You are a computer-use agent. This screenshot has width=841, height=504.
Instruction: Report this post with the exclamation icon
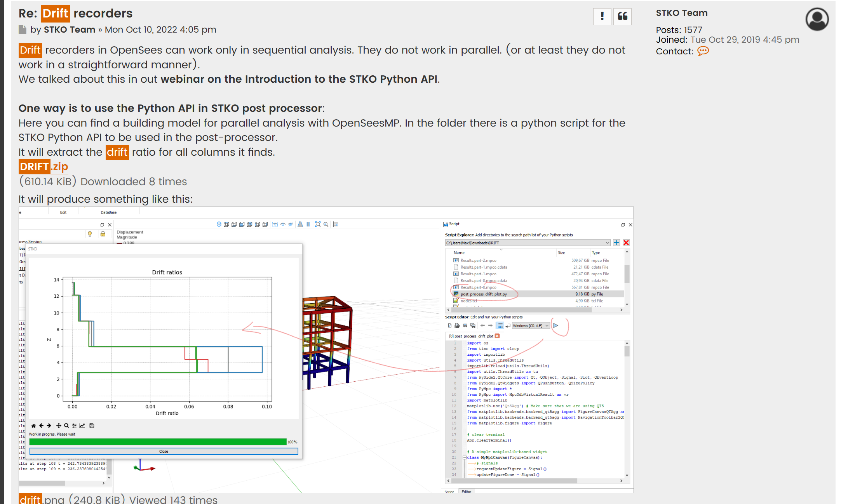[x=602, y=16]
